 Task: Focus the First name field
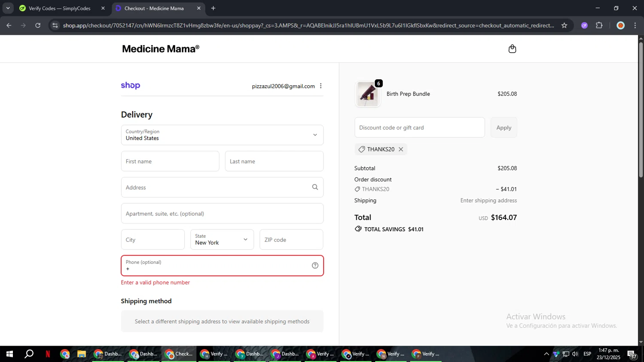point(170,161)
